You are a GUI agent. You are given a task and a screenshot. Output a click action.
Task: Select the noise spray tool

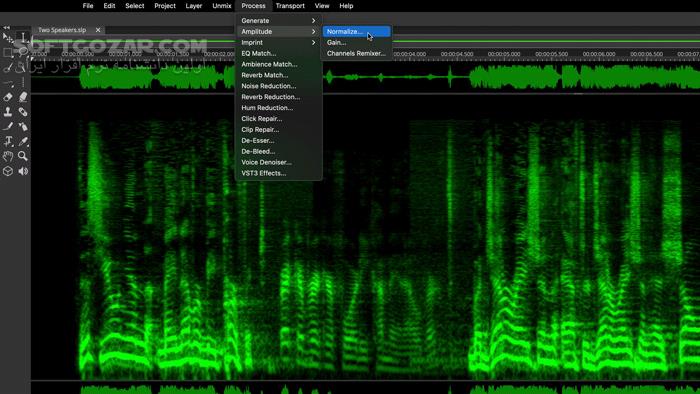23,127
